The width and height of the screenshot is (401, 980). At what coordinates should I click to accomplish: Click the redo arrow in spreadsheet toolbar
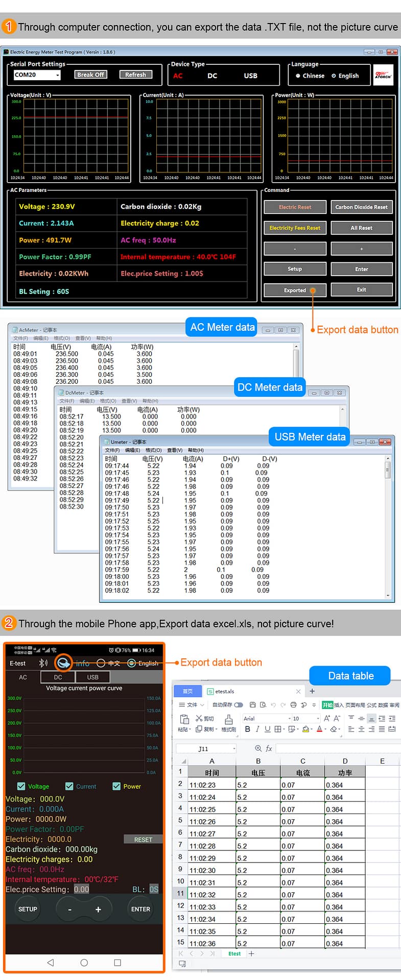pyautogui.click(x=283, y=705)
